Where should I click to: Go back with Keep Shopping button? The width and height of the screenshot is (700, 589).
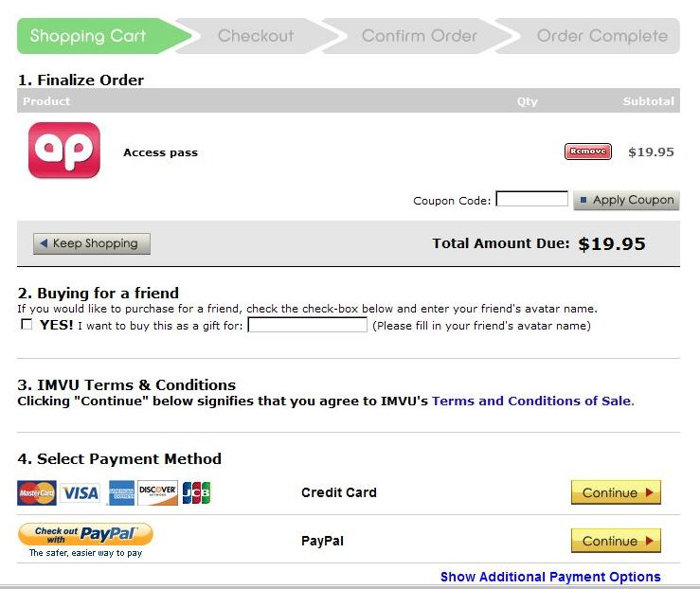92,243
